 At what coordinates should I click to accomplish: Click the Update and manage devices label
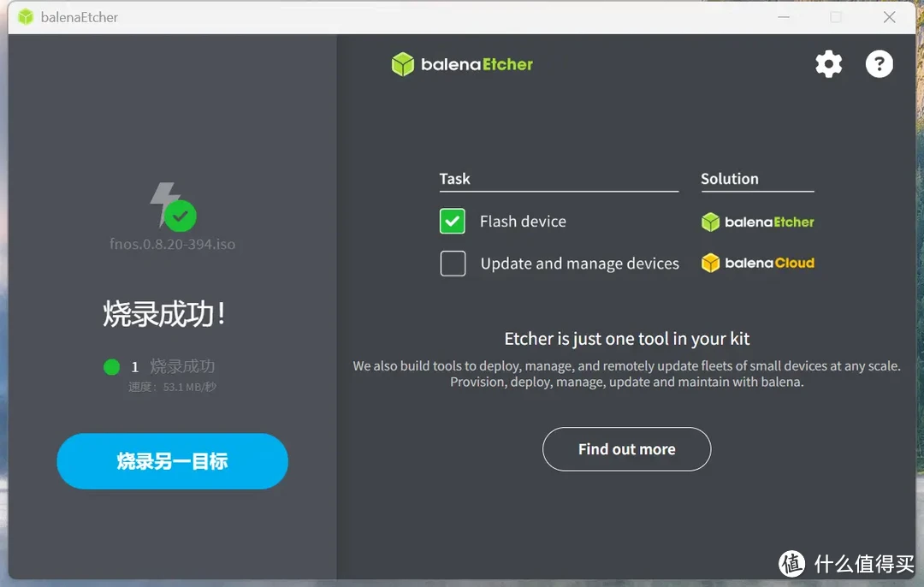pos(579,264)
